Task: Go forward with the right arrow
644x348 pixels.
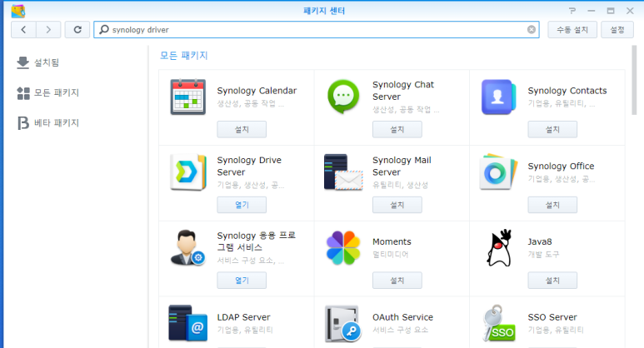Action: pyautogui.click(x=48, y=29)
